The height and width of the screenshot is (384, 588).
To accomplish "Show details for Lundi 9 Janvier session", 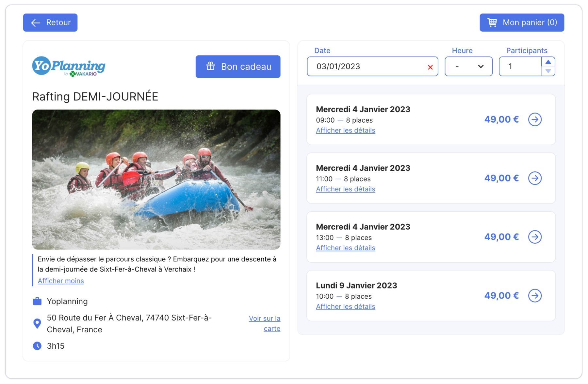I will tap(345, 306).
